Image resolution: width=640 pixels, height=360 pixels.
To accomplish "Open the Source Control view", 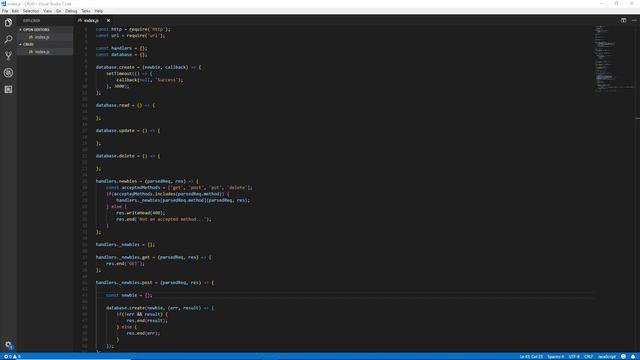I will 8,56.
